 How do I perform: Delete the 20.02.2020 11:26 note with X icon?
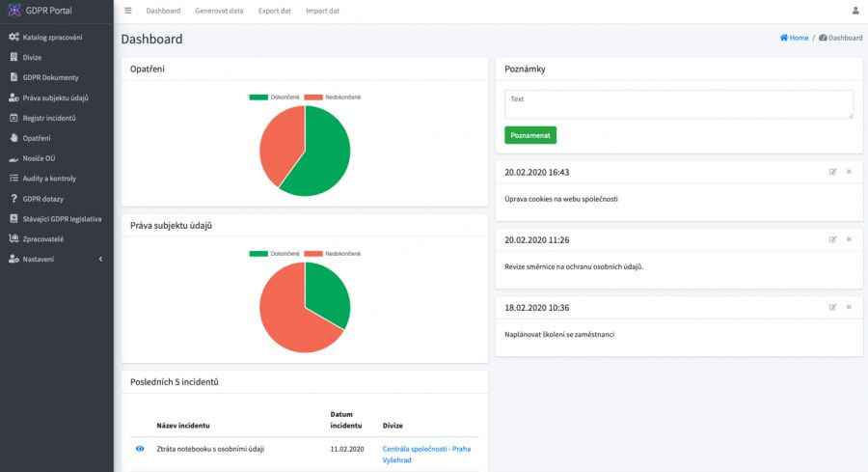pyautogui.click(x=849, y=239)
